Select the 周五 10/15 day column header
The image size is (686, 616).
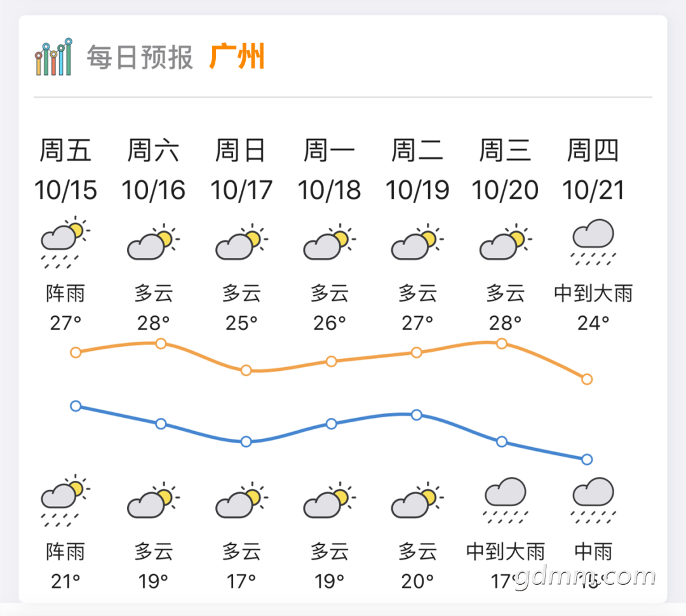click(x=65, y=170)
